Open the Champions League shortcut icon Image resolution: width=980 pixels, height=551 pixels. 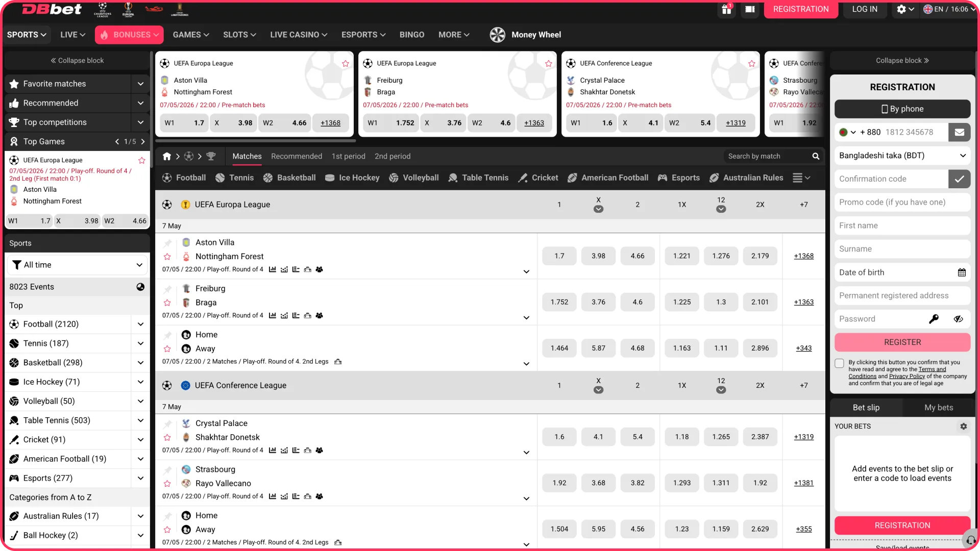[x=103, y=9]
